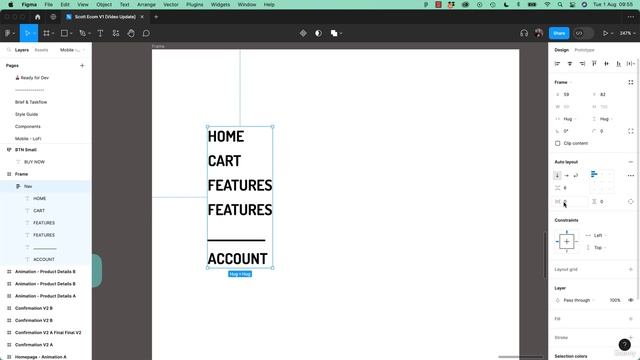This screenshot has width=640, height=360.
Task: Select the Comment tool
Action: (146, 33)
